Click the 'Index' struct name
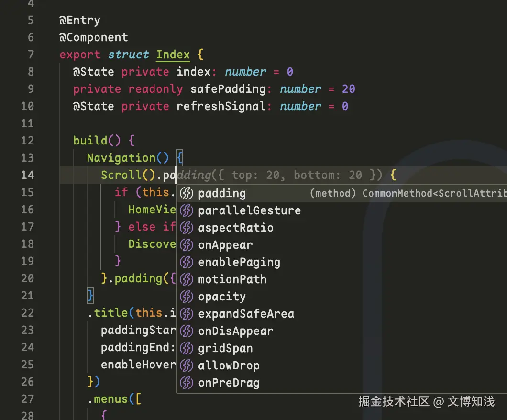Viewport: 507px width, 420px height. [173, 55]
